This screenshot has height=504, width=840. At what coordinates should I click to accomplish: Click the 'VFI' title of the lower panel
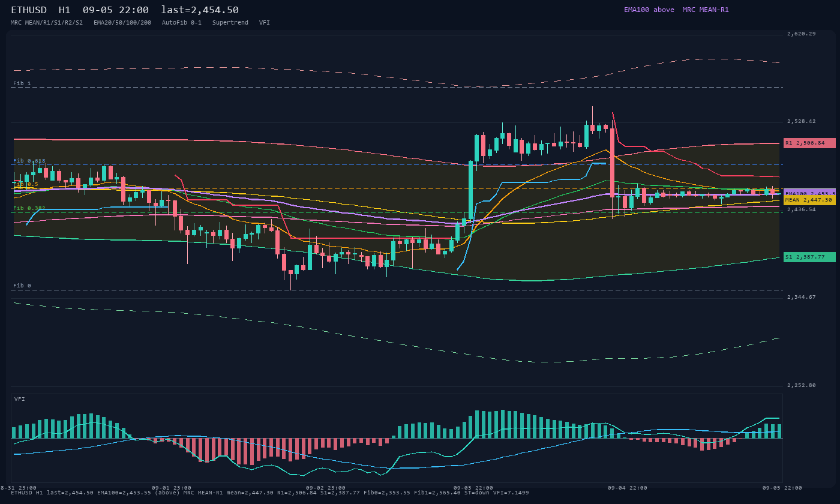click(20, 399)
